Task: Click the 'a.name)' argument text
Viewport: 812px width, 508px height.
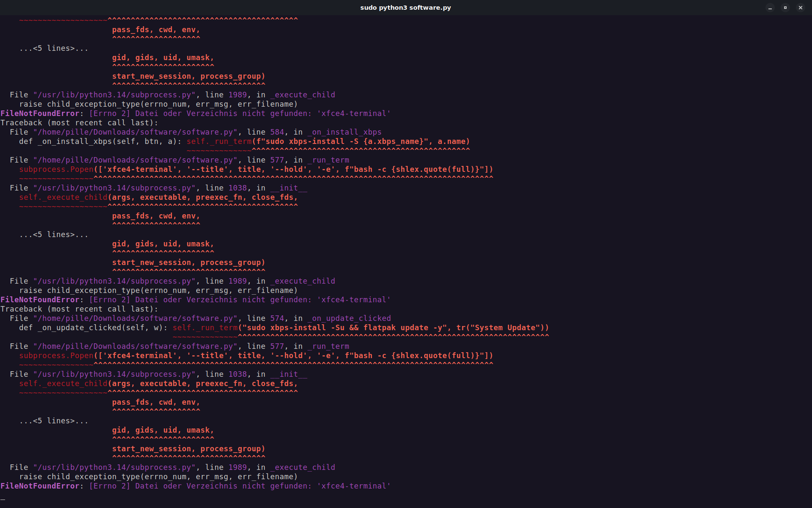Action: pyautogui.click(x=453, y=141)
